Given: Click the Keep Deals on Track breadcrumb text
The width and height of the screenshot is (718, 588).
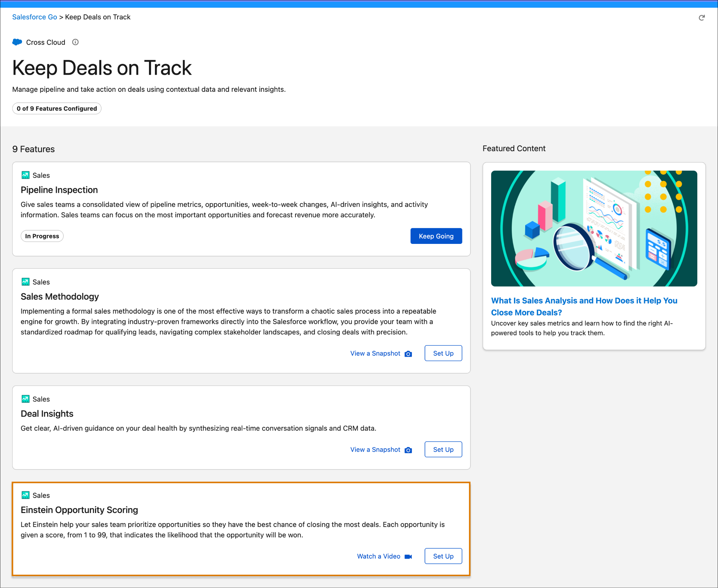Looking at the screenshot, I should (x=98, y=17).
